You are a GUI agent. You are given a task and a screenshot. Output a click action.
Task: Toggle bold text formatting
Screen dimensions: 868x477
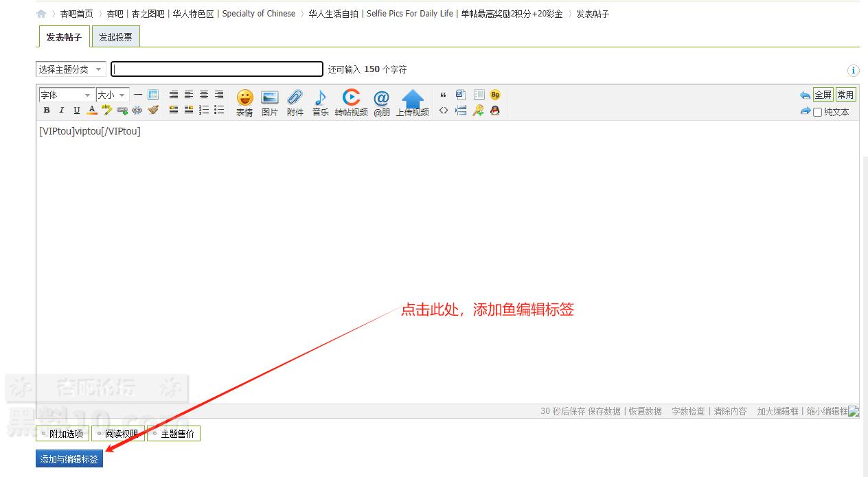[47, 110]
